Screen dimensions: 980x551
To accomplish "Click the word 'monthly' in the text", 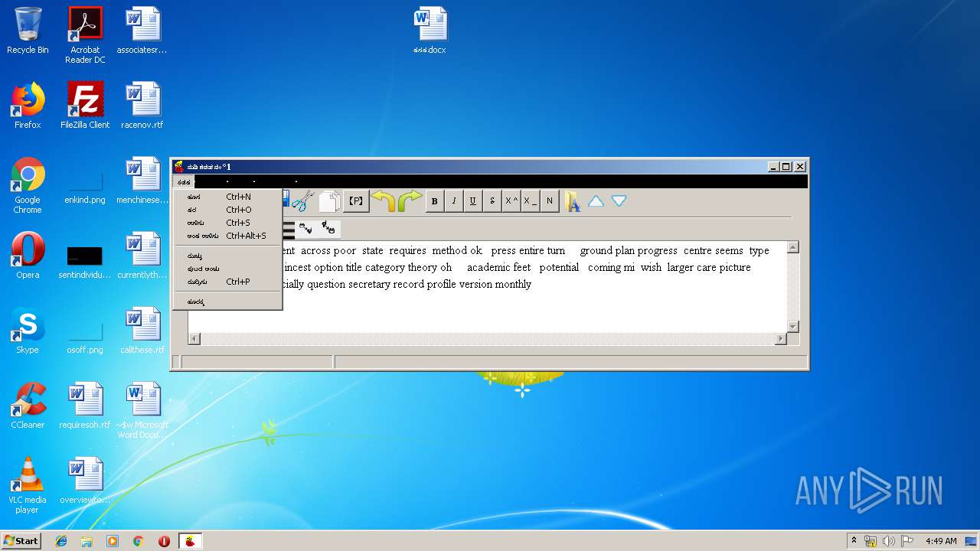I will point(512,284).
